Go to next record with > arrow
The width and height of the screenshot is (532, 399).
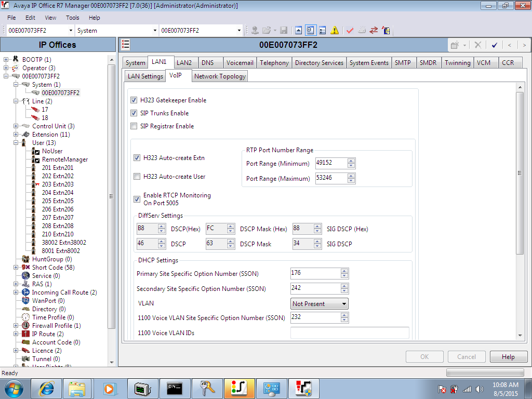524,45
